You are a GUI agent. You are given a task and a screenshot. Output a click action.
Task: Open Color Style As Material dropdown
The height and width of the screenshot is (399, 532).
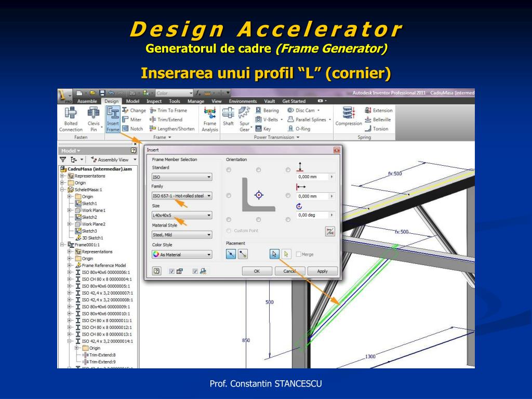click(x=182, y=255)
